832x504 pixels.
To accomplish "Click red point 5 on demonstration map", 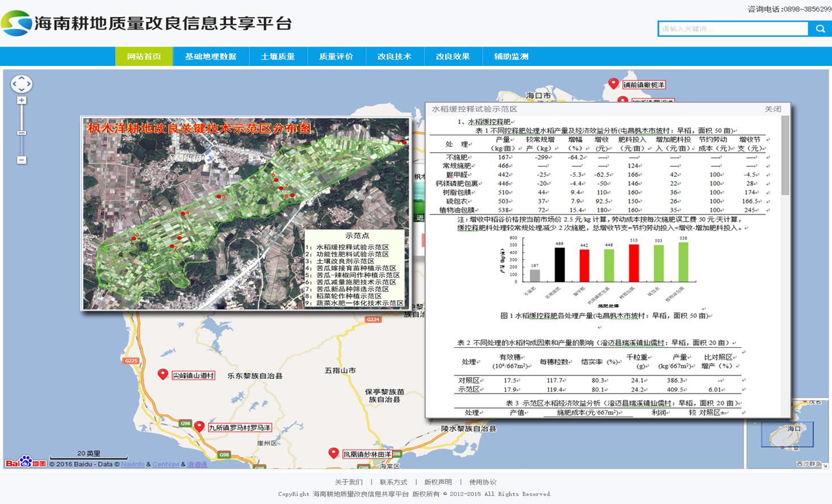I will (219, 196).
